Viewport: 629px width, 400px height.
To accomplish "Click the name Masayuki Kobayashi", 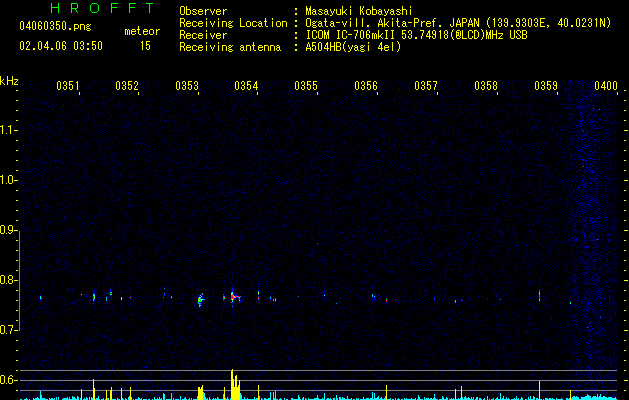I will [x=359, y=11].
